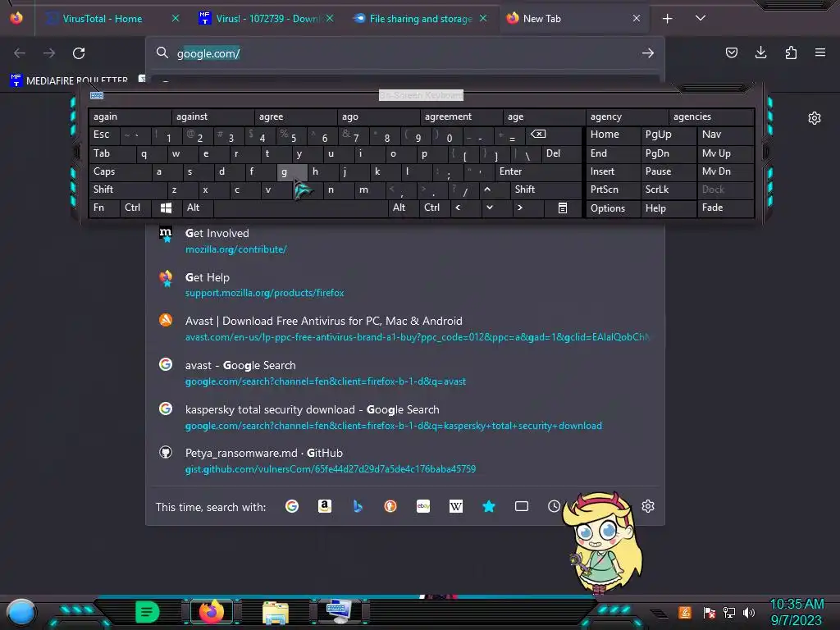Toggle ScrLk key on keyboard
840x630 pixels.
(x=668, y=189)
